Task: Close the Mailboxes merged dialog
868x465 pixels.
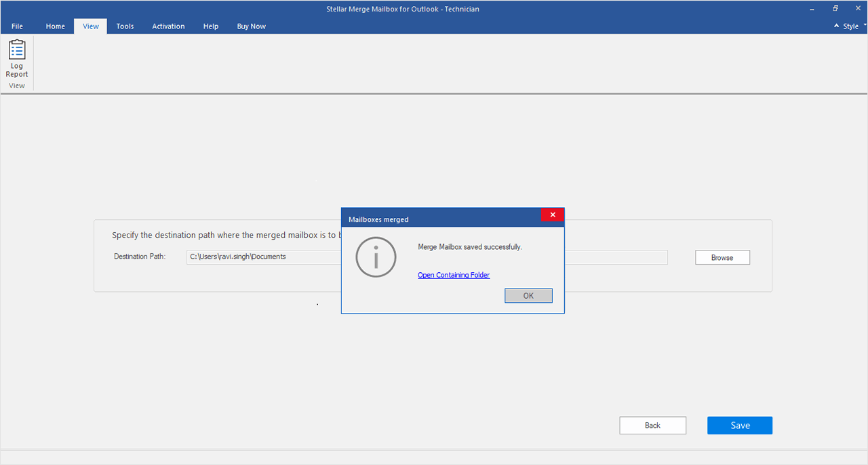Action: click(x=553, y=215)
